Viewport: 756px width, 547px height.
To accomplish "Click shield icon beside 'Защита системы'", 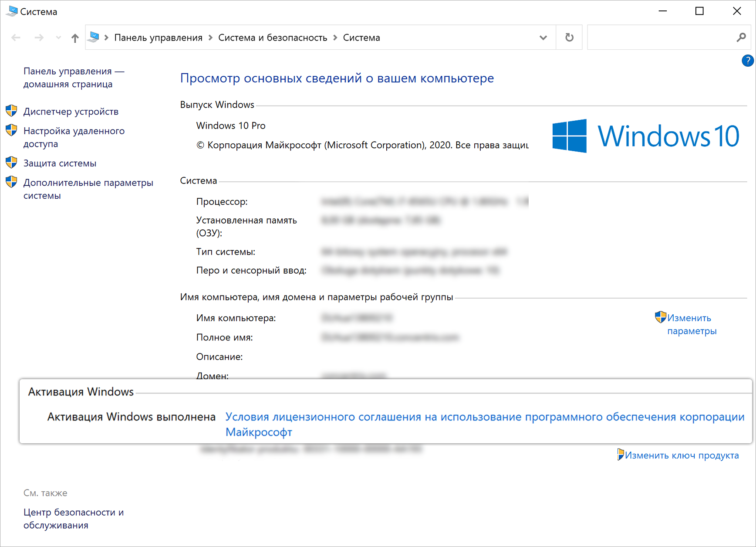I will [x=11, y=163].
